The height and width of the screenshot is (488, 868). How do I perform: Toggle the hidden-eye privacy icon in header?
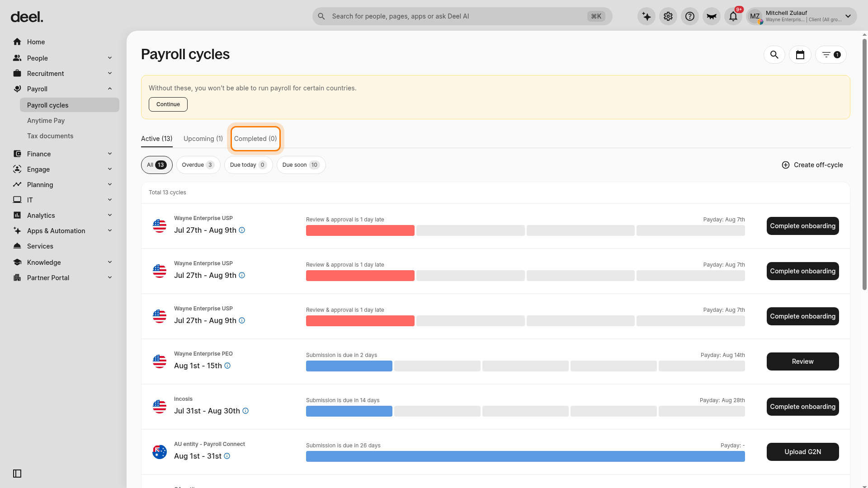[x=712, y=17]
